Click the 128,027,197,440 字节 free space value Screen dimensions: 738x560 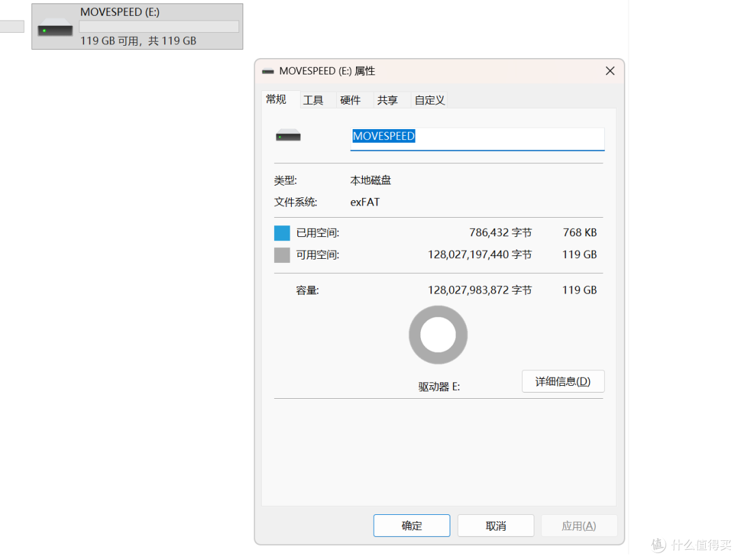click(x=480, y=255)
